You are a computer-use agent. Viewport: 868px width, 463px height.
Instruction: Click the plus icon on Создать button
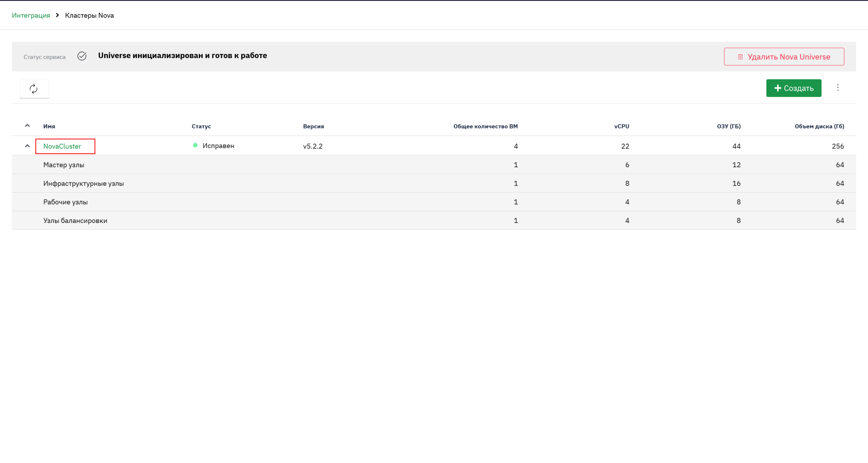[778, 88]
